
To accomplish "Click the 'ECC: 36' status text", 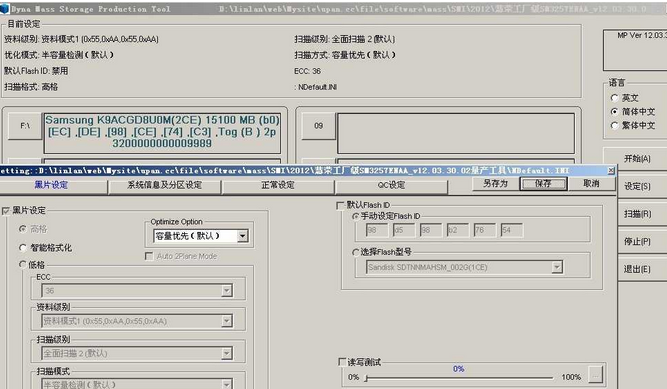I will point(308,71).
